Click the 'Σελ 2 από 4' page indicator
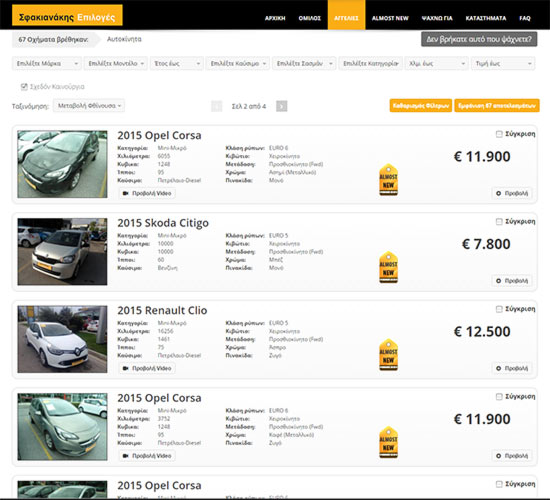The image size is (550, 500). click(249, 106)
